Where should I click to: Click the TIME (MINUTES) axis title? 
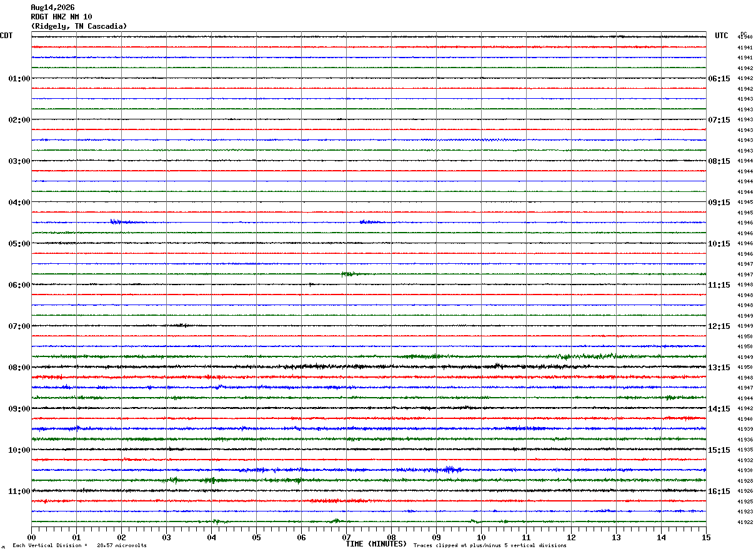tap(376, 544)
